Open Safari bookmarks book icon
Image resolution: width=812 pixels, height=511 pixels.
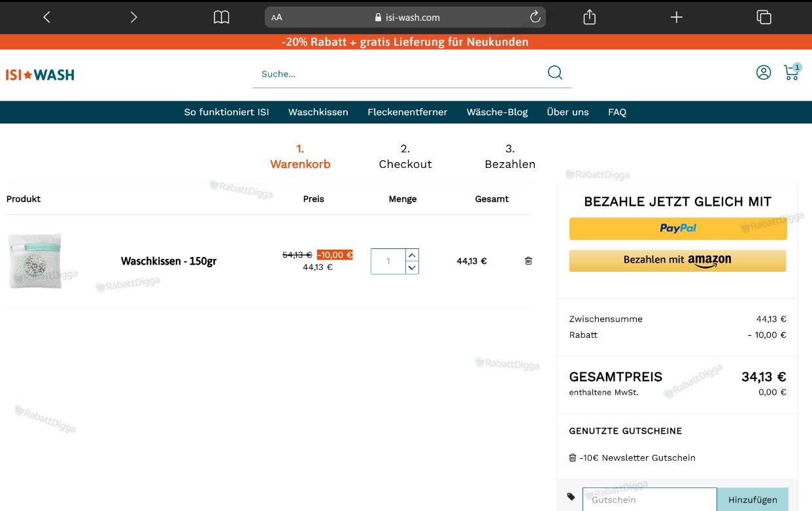pos(222,18)
